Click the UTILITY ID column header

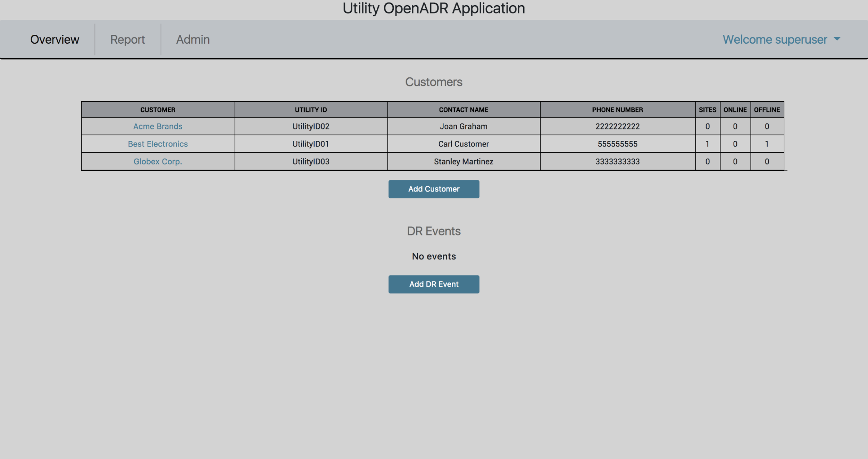pos(311,110)
